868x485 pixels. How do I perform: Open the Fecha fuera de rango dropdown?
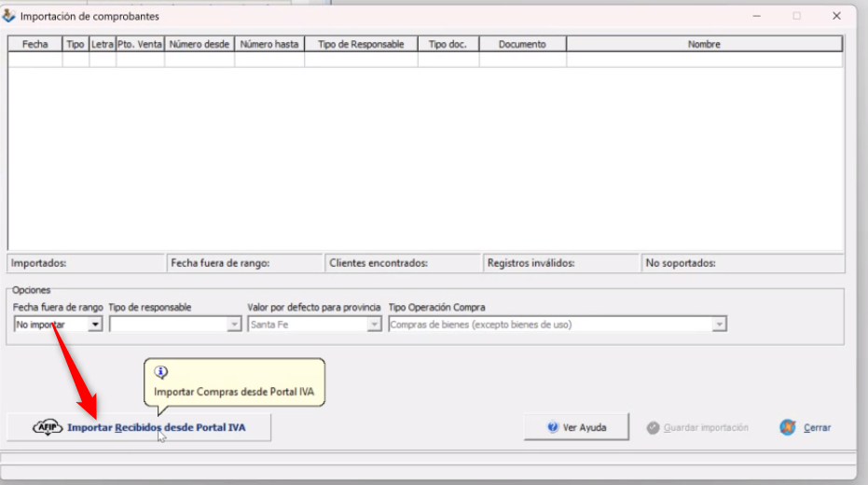click(x=94, y=325)
